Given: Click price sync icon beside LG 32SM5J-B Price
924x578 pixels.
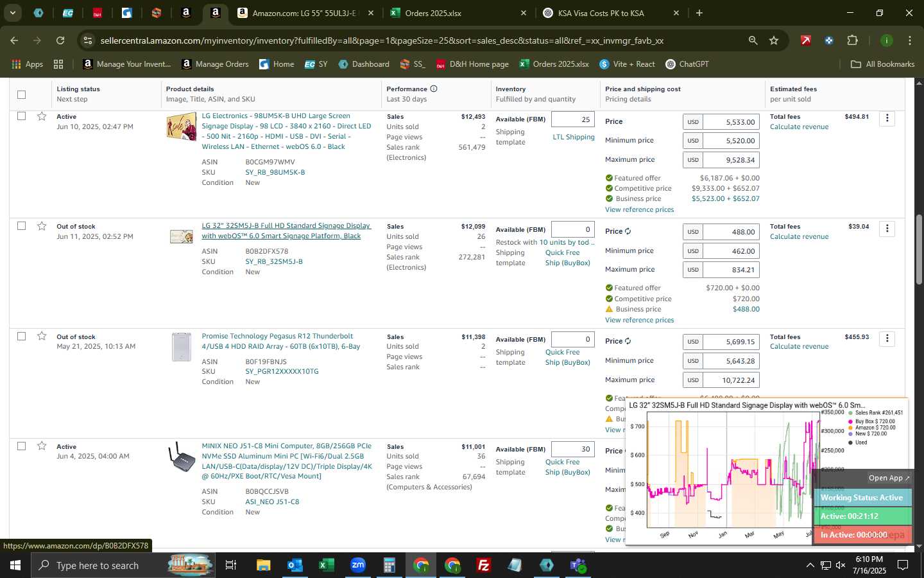Looking at the screenshot, I should tap(628, 231).
